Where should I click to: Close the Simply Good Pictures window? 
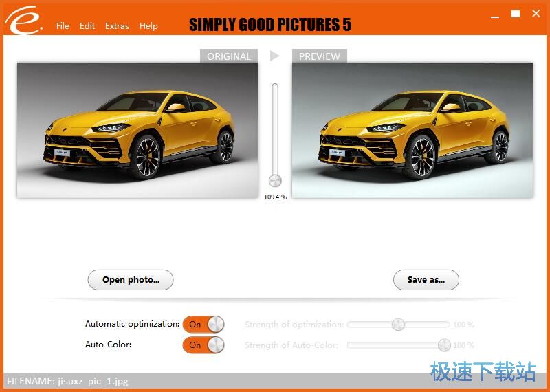(536, 14)
